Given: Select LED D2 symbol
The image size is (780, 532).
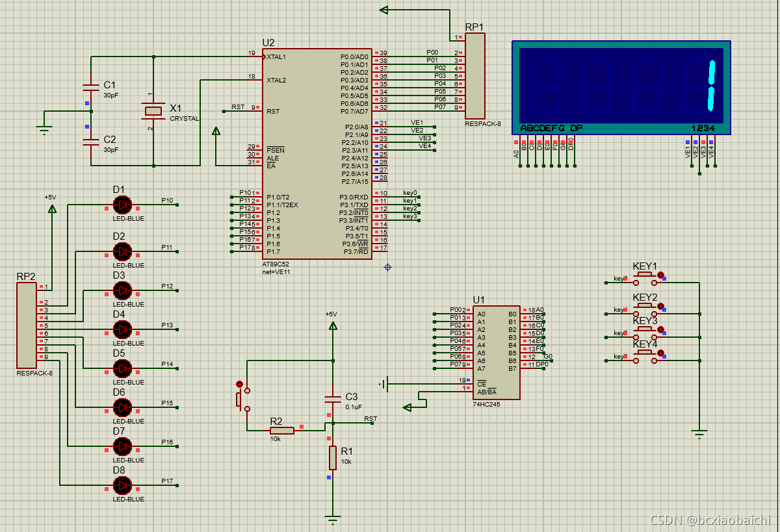Looking at the screenshot, I should pos(122,251).
